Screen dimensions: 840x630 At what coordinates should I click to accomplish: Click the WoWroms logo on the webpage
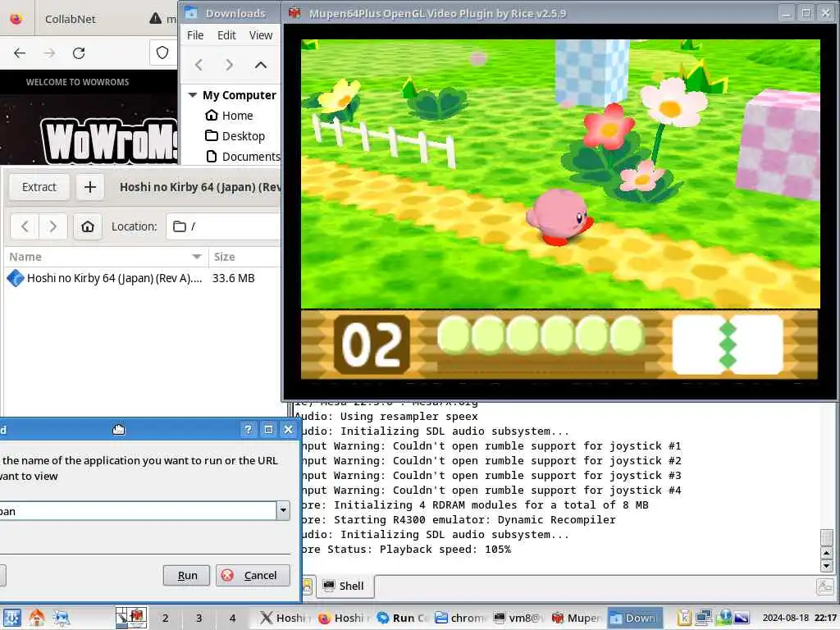(x=109, y=141)
